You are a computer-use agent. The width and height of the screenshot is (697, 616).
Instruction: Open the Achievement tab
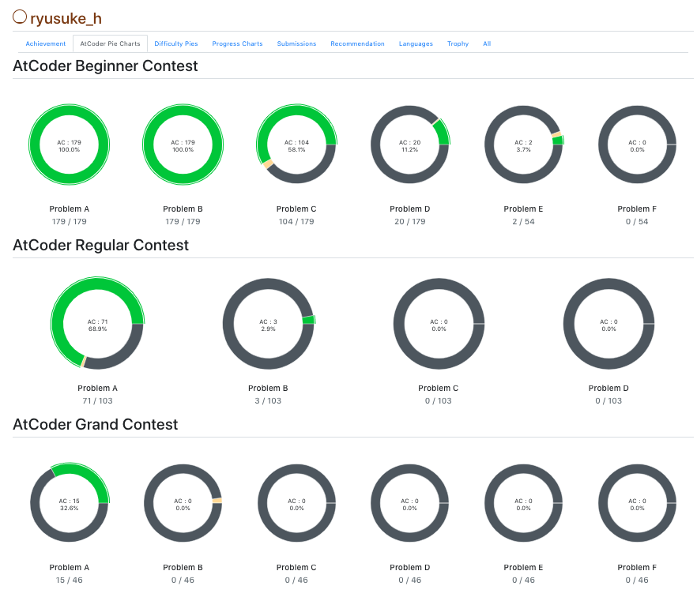[x=45, y=43]
